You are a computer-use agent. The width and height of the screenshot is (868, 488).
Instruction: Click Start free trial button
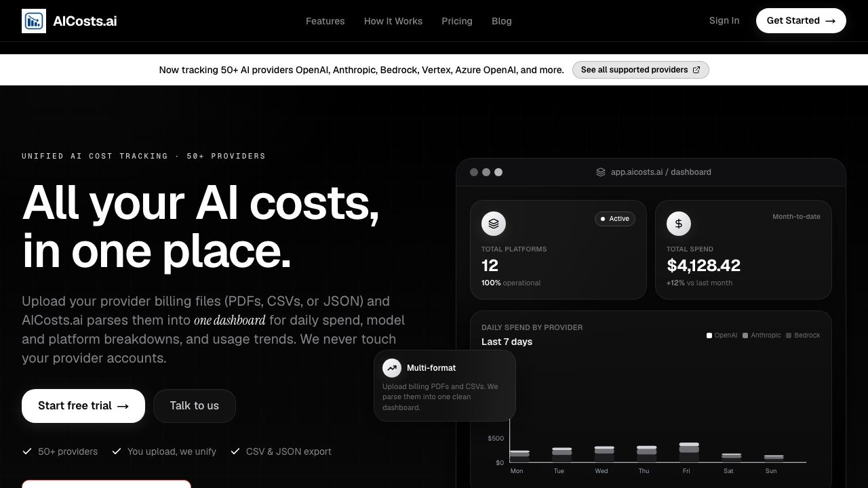point(83,406)
